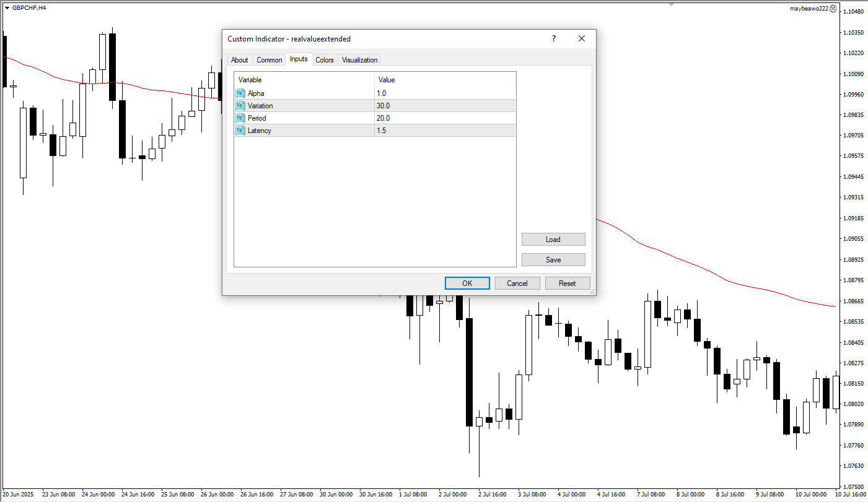Go to the Colors tab
868x502 pixels.
[x=324, y=60]
